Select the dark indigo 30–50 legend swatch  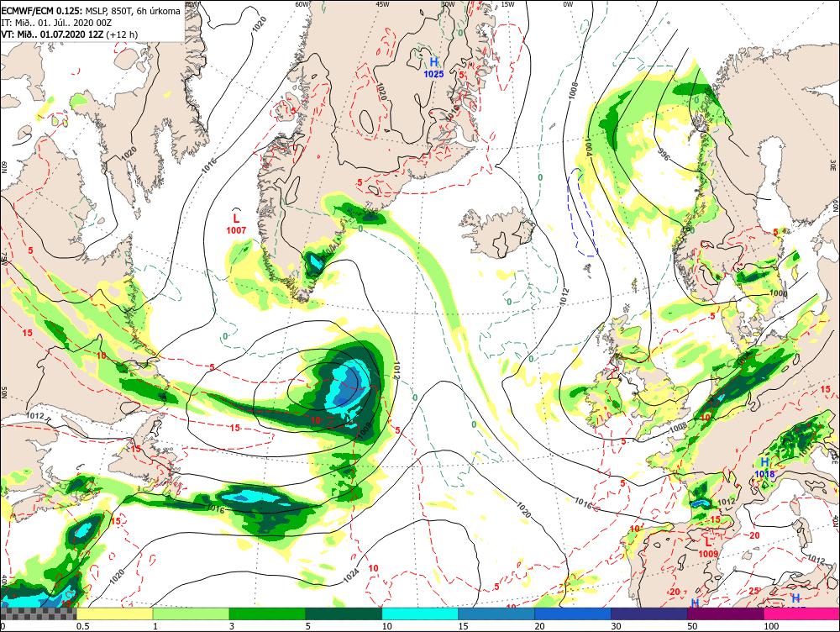(x=649, y=614)
